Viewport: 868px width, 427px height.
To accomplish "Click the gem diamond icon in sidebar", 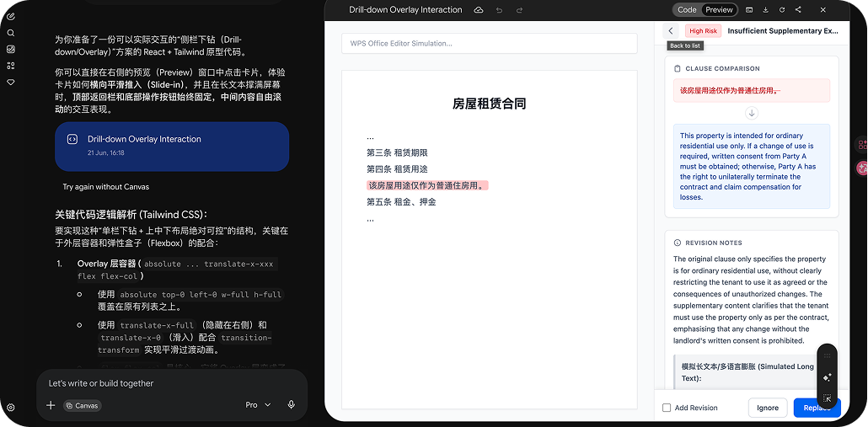I will (10, 82).
